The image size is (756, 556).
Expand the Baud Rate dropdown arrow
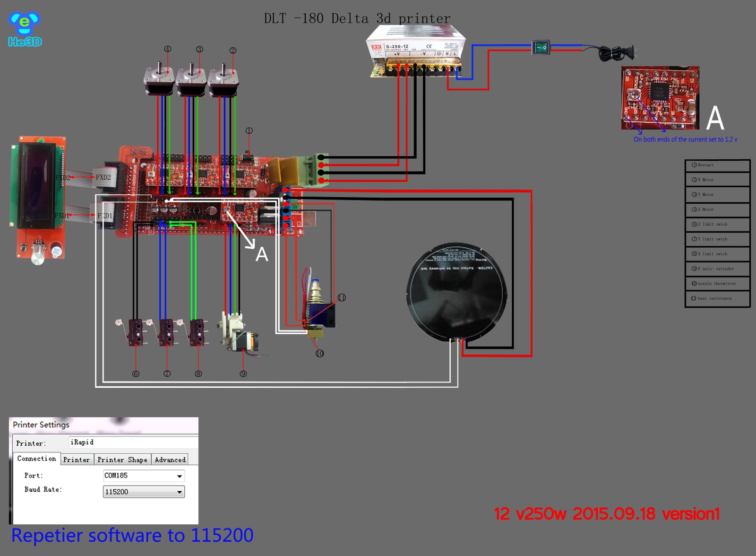(180, 492)
